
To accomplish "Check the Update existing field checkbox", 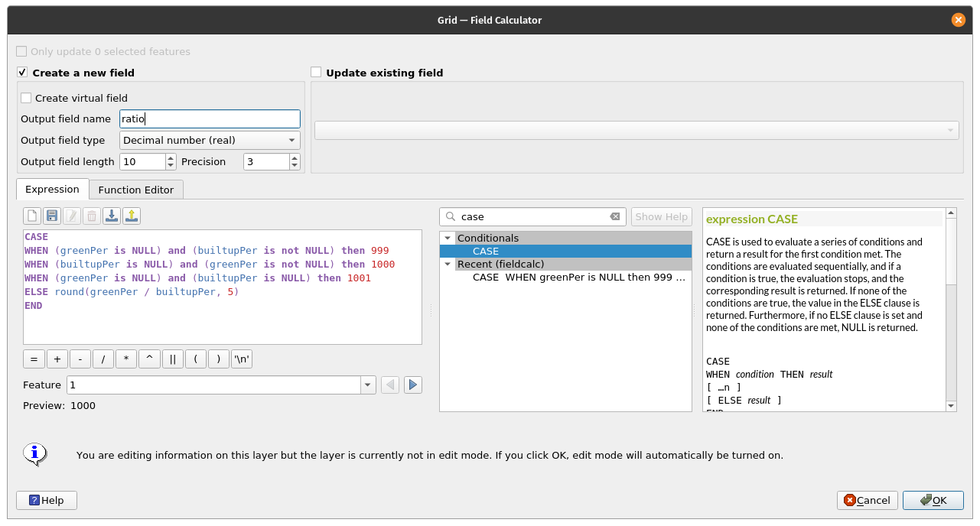I will click(x=316, y=73).
